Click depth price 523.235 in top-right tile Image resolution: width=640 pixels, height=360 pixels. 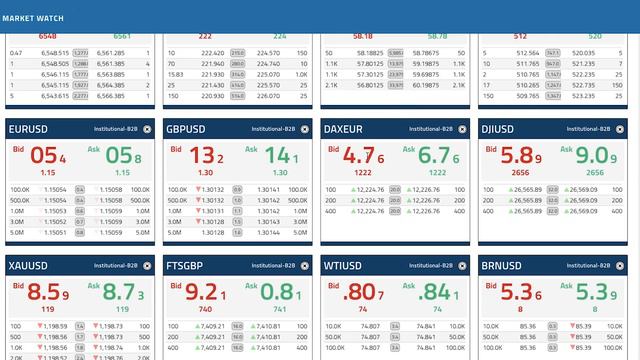584,96
